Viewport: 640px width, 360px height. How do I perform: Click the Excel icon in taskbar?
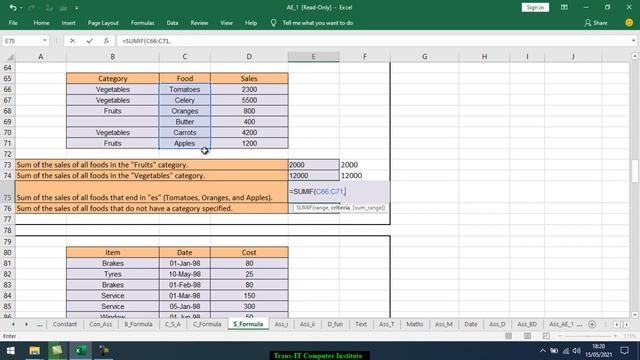pos(80,351)
